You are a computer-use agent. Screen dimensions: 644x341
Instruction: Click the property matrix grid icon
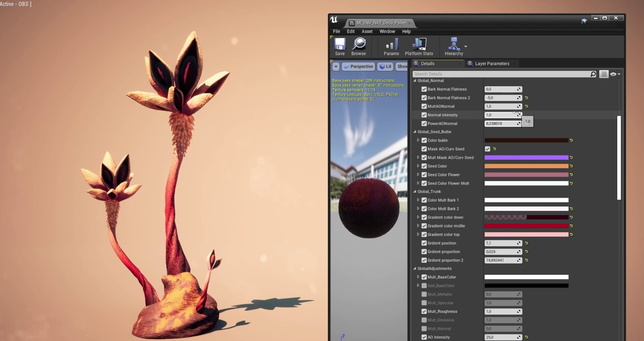click(604, 74)
